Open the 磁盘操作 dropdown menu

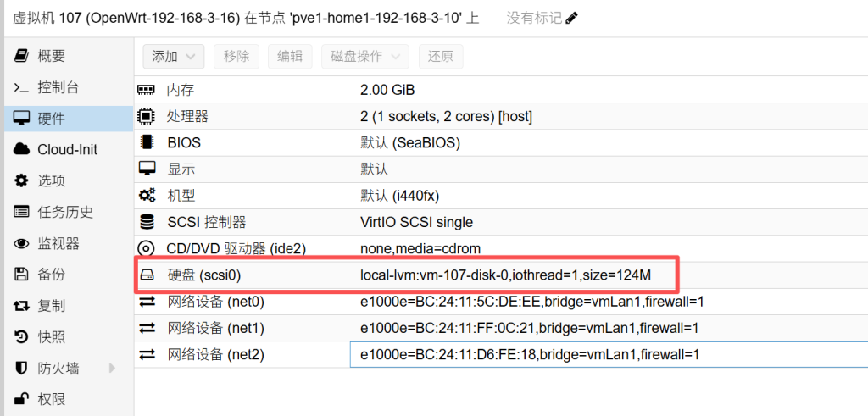364,57
